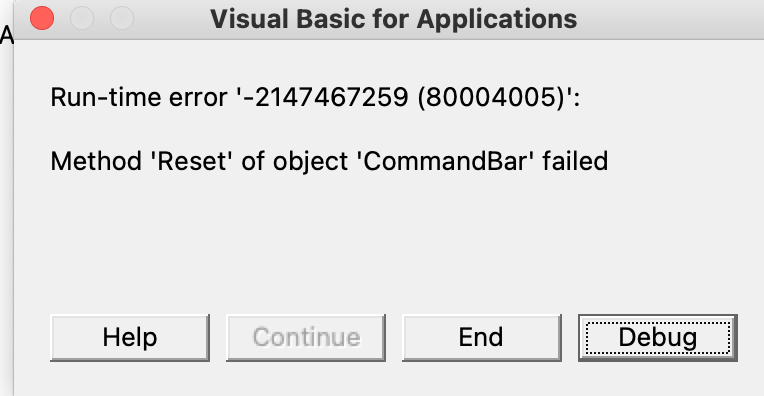The height and width of the screenshot is (396, 764).
Task: Stop the macro with the End button
Action: (x=481, y=338)
